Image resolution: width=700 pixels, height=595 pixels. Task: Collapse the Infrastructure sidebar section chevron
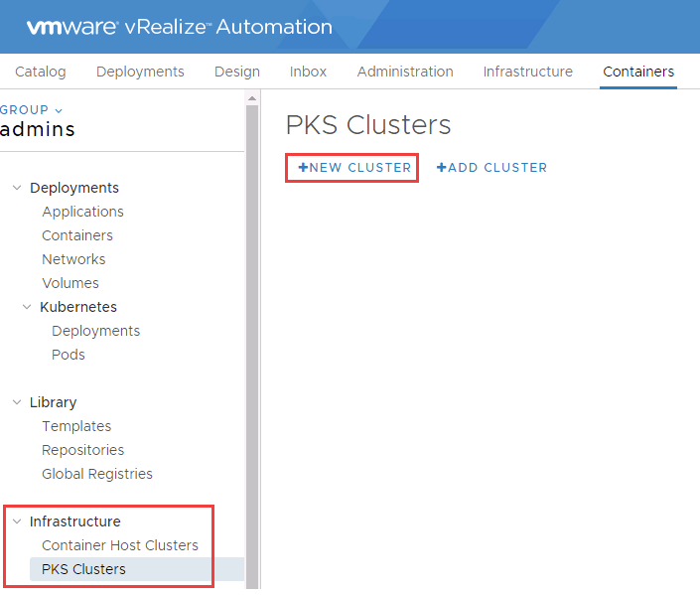(x=17, y=521)
